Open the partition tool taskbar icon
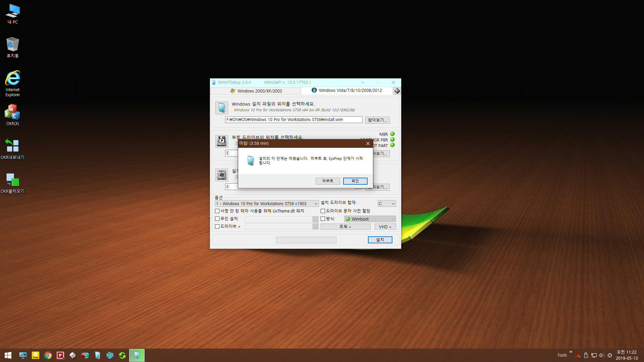The width and height of the screenshot is (644, 362). tap(85, 355)
